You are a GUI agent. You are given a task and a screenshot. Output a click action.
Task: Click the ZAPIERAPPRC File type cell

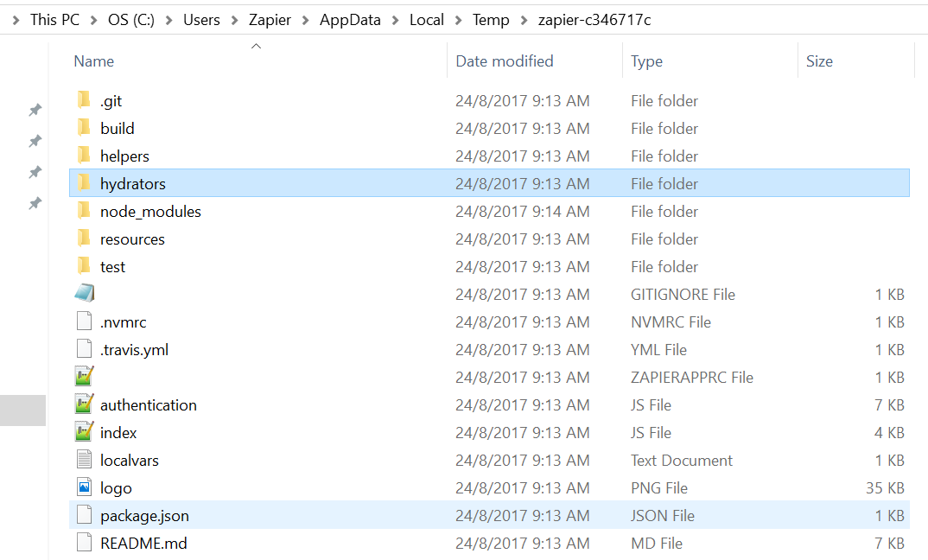[x=692, y=377]
